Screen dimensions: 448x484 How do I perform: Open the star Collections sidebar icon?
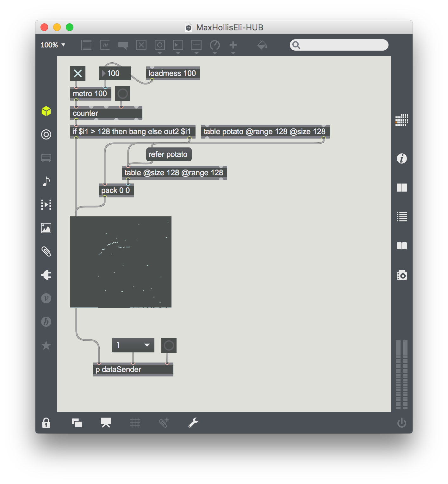point(46,345)
